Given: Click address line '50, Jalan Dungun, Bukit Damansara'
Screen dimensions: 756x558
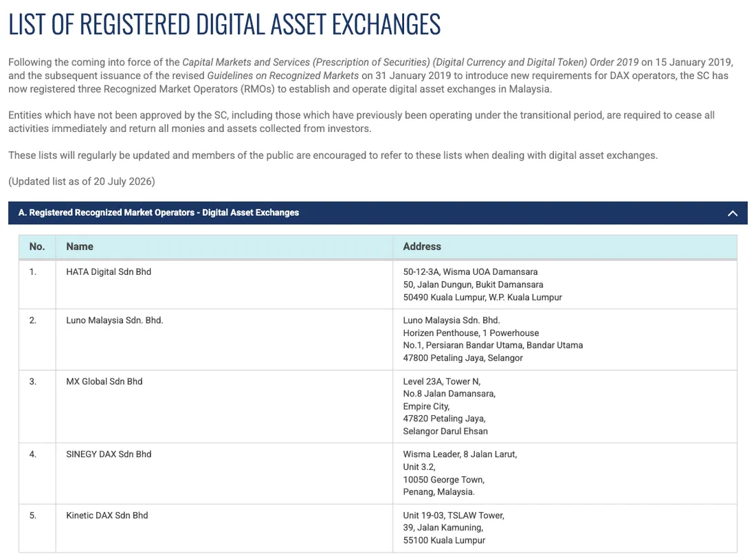Looking at the screenshot, I should [x=473, y=284].
